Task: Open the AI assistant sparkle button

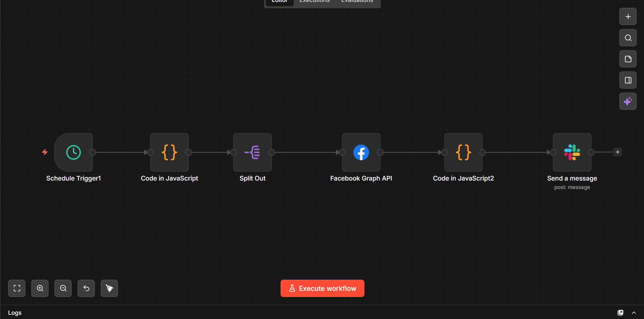Action: (628, 101)
